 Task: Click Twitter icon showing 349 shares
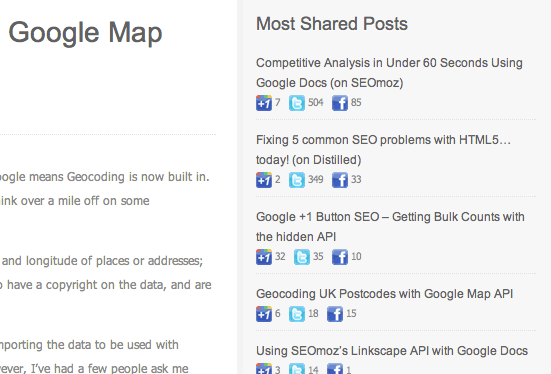(297, 180)
